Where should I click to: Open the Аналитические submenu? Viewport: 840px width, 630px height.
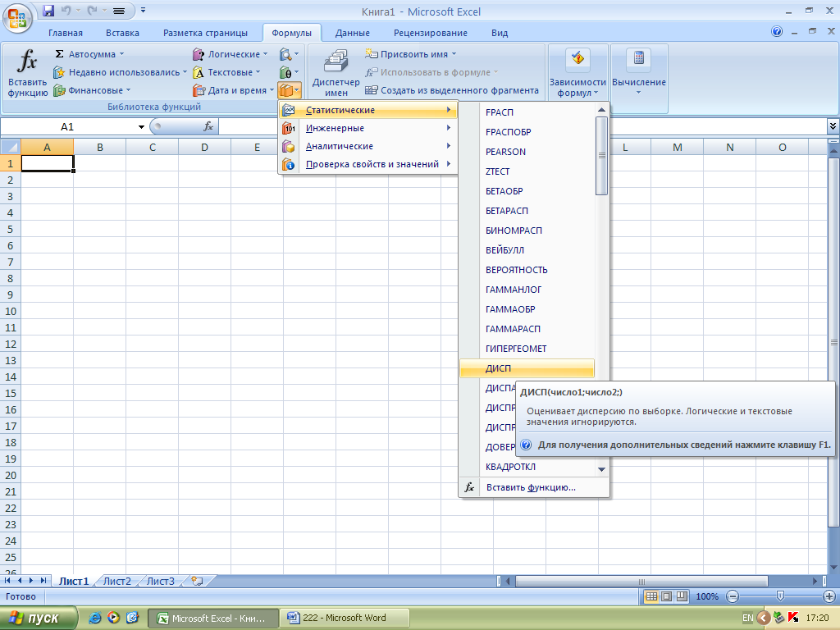[x=368, y=146]
